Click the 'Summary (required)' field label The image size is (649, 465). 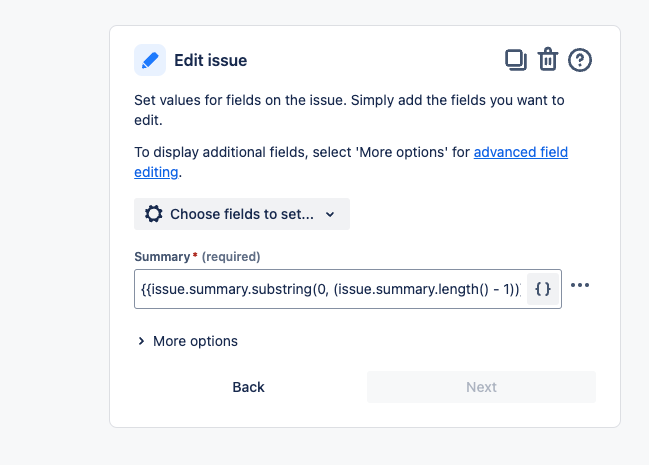pos(162,257)
